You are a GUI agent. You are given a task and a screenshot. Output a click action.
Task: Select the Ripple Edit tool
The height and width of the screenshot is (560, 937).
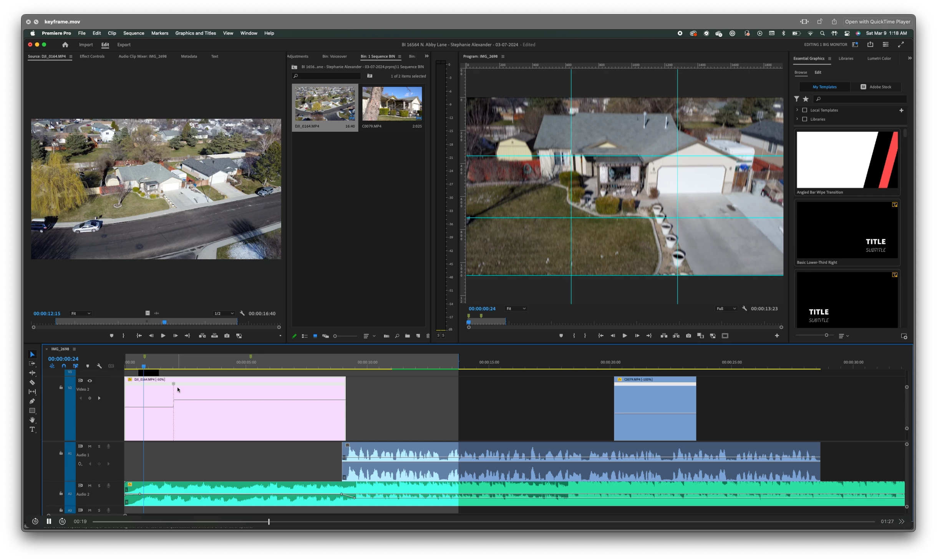pyautogui.click(x=32, y=373)
